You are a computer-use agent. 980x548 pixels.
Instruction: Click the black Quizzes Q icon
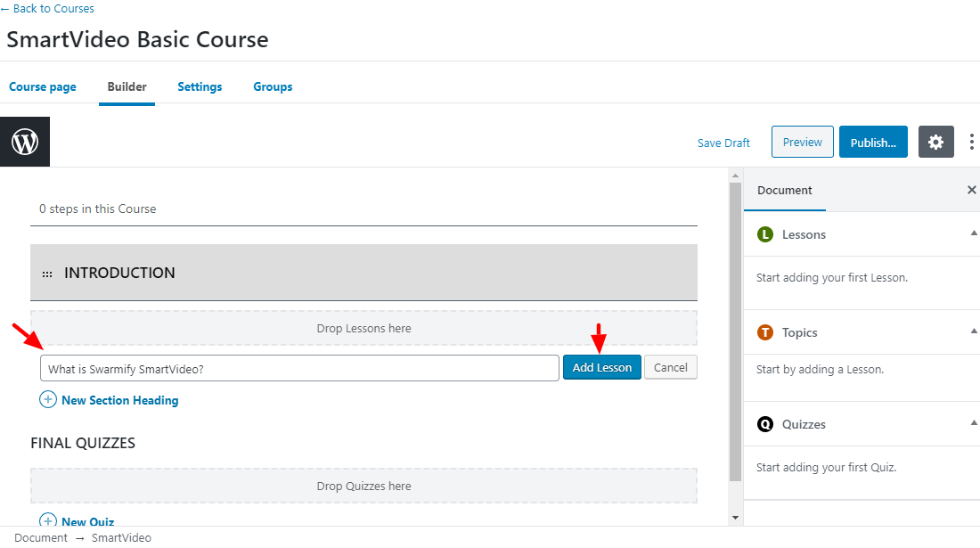(x=765, y=424)
